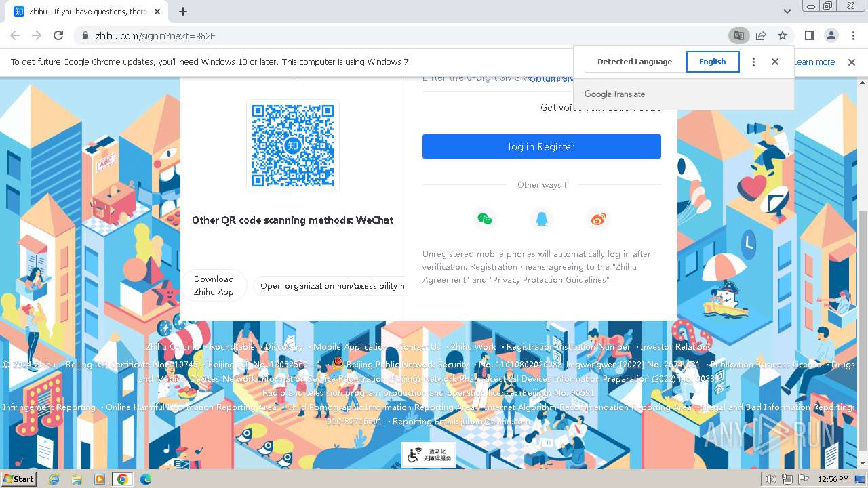Open the Action Center flag icon
This screenshot has height=488, width=868.
[x=804, y=479]
